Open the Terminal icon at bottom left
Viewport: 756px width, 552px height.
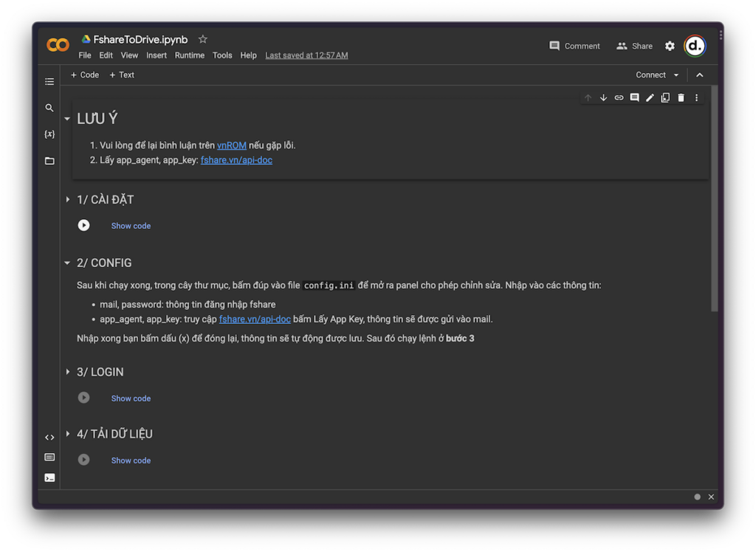click(49, 477)
